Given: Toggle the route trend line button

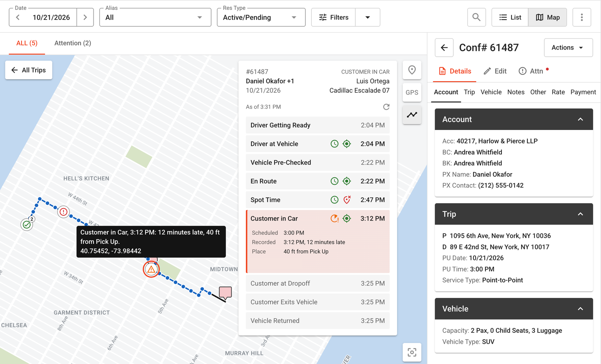Looking at the screenshot, I should point(412,115).
